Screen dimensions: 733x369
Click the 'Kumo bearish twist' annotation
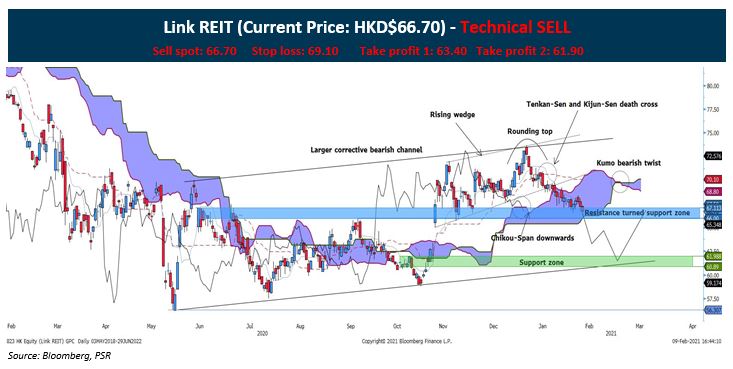point(628,163)
